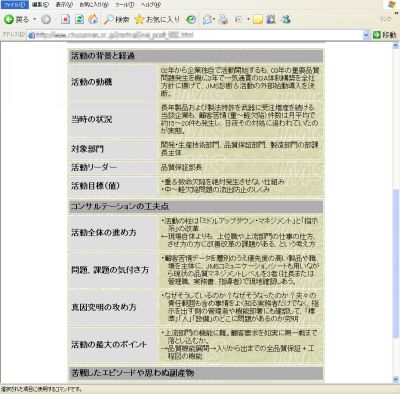Open the お気に入り favorites star
Image resolution: width=400 pixels, height=394 pixels.
157,20
